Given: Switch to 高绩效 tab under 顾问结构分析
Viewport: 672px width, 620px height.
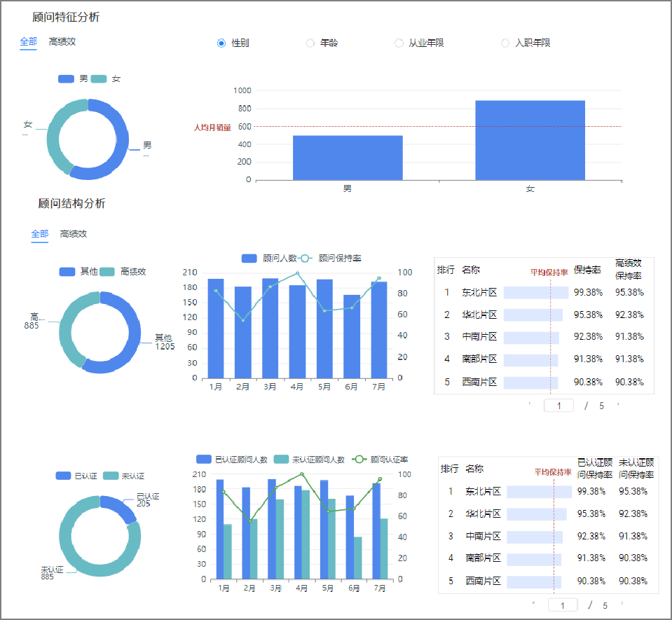Looking at the screenshot, I should pos(74,234).
